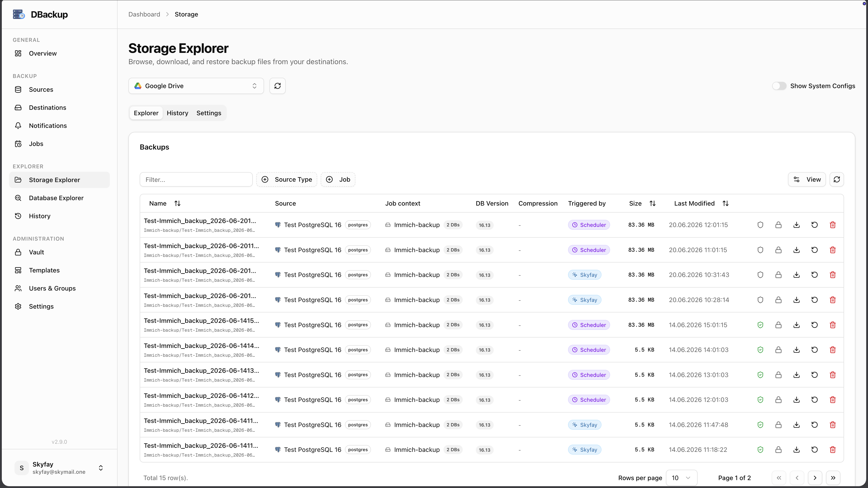Download backup modified 14.06.2026 14:01:03
This screenshot has width=868, height=488.
[797, 350]
